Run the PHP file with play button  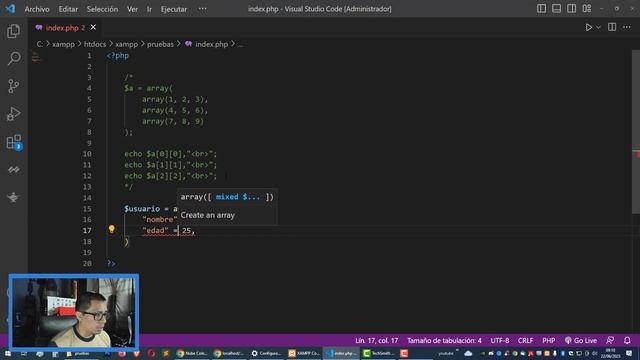tap(589, 27)
